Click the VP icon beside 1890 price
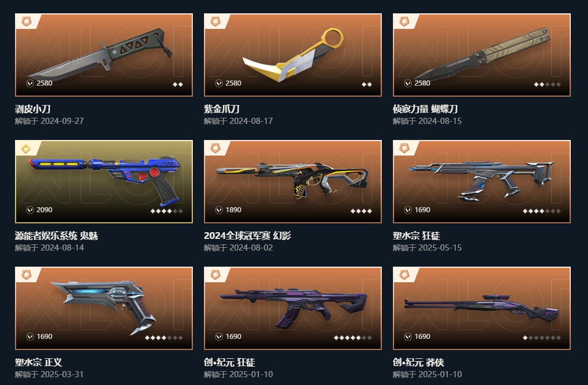 tap(219, 210)
